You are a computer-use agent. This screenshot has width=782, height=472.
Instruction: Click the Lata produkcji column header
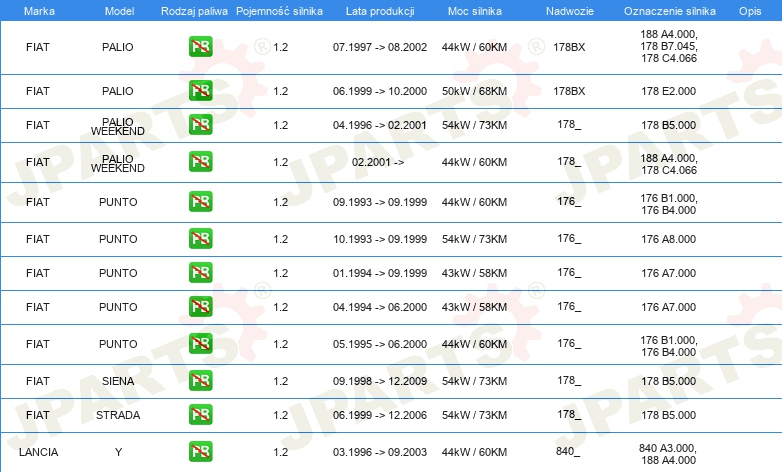[380, 11]
